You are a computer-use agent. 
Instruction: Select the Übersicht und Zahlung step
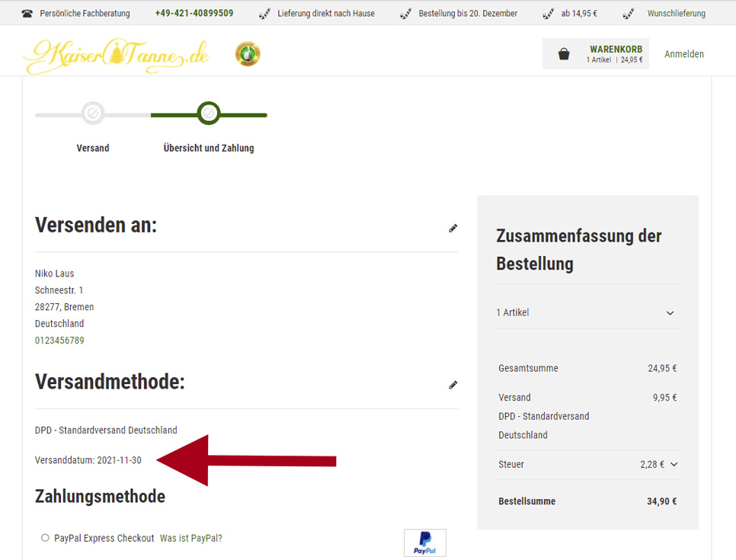(x=209, y=148)
